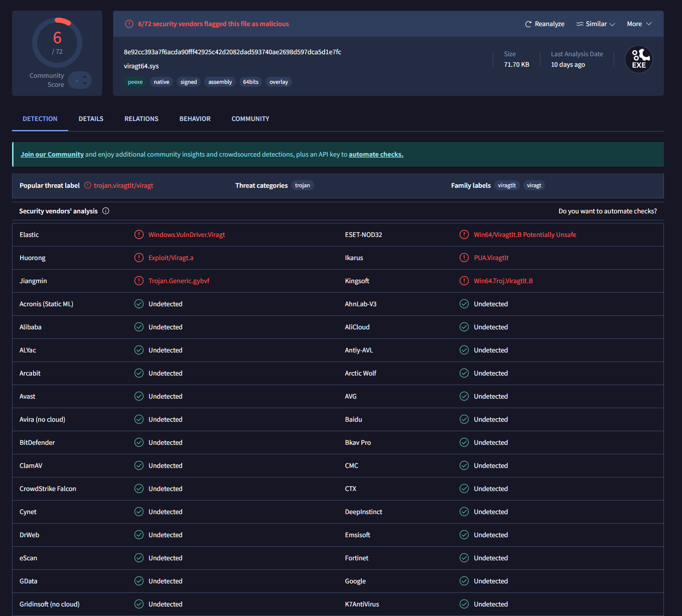Click the peexe tag
This screenshot has height=616, width=682.
pos(135,82)
